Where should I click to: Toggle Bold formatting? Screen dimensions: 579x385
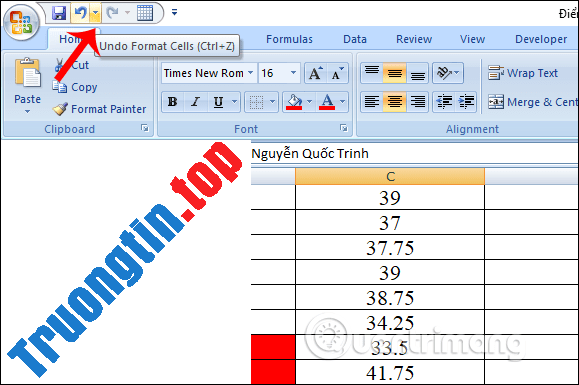(x=172, y=102)
